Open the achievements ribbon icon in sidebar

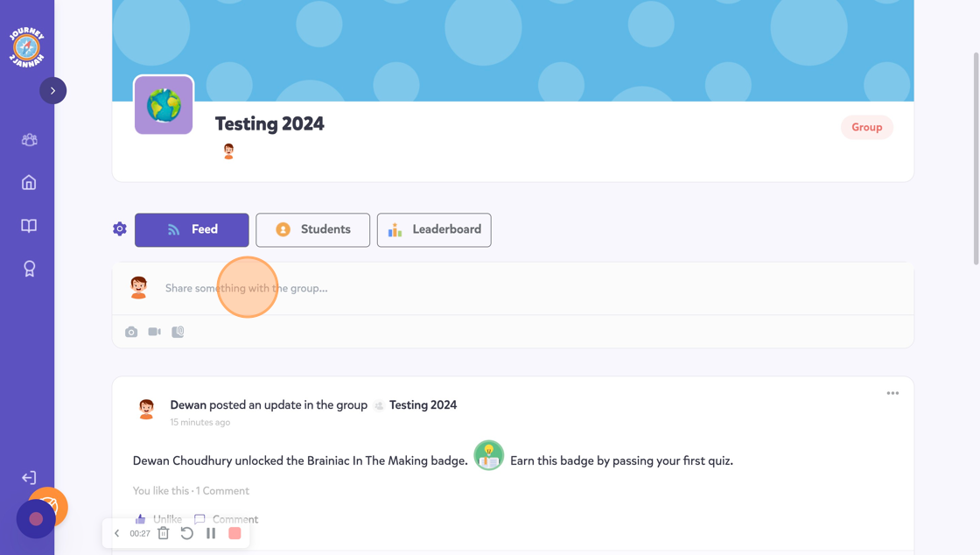pyautogui.click(x=29, y=269)
